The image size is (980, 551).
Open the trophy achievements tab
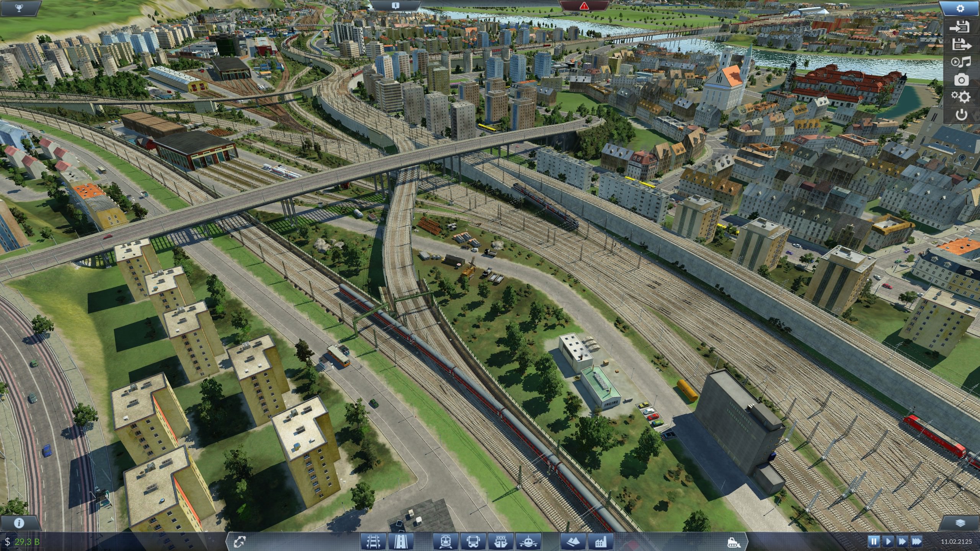click(x=20, y=8)
